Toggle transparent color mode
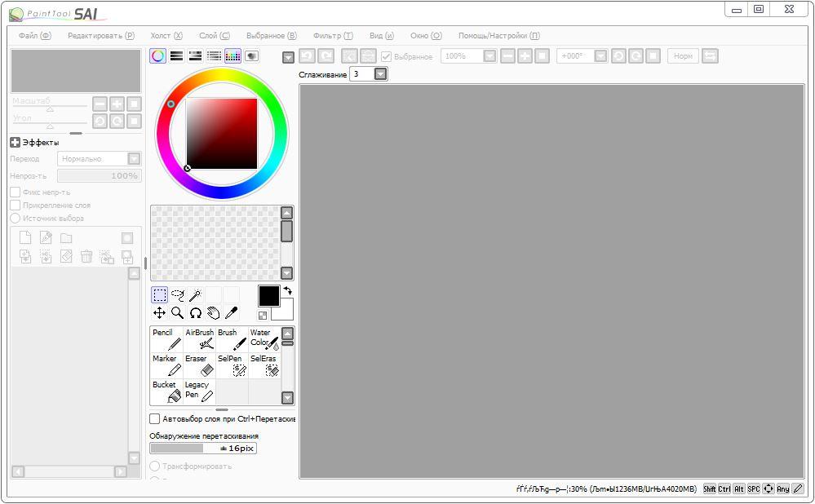The width and height of the screenshot is (815, 504). [263, 316]
